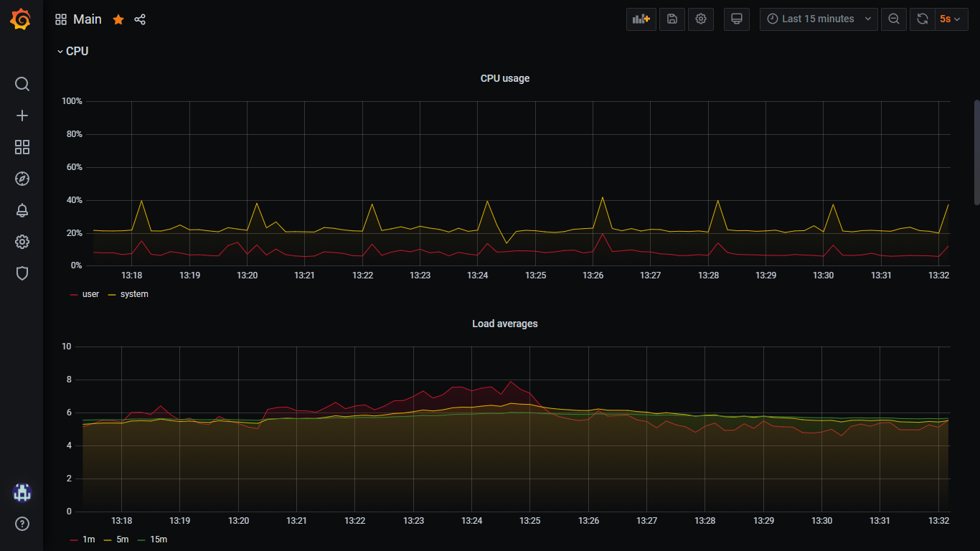Open the Server Admin shield icon

pos(22,273)
